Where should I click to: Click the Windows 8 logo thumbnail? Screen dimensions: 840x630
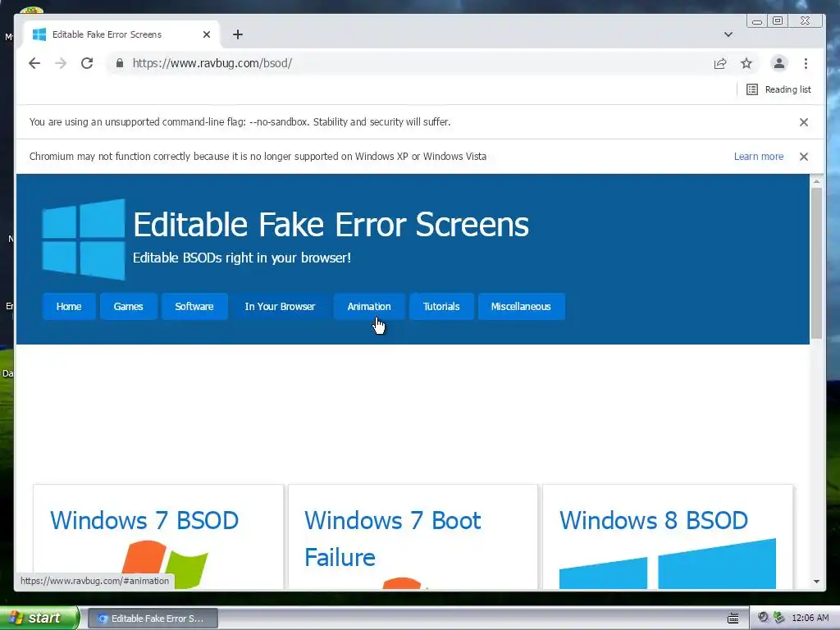tap(668, 564)
